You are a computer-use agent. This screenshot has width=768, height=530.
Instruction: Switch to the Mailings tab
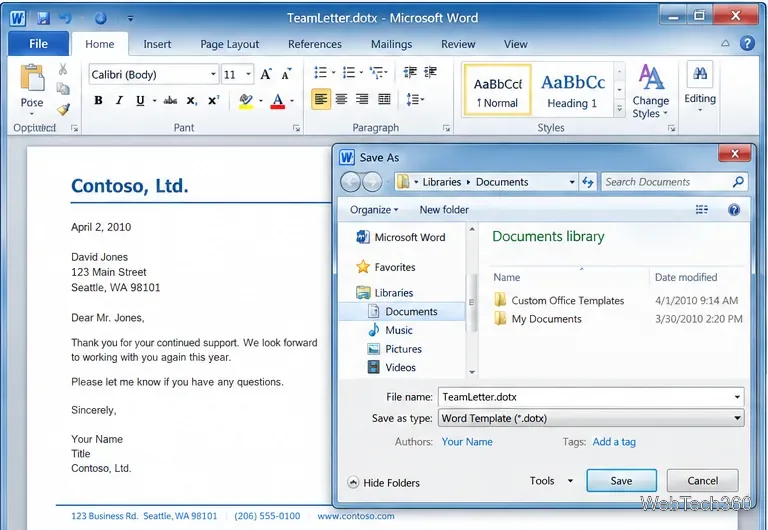(391, 44)
